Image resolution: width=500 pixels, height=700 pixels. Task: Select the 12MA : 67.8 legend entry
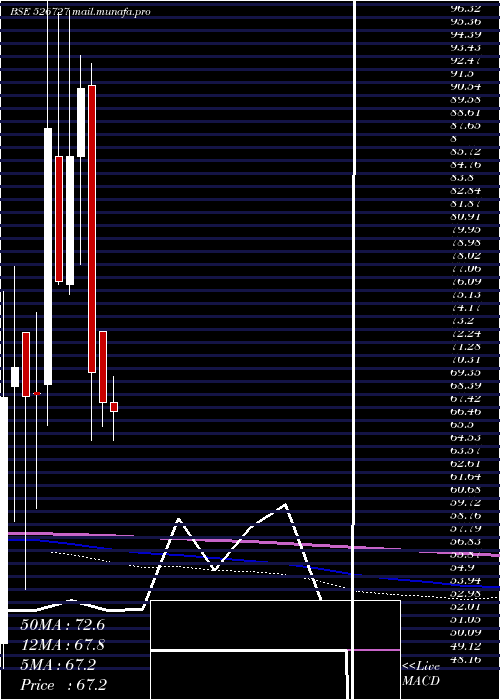pyautogui.click(x=62, y=645)
